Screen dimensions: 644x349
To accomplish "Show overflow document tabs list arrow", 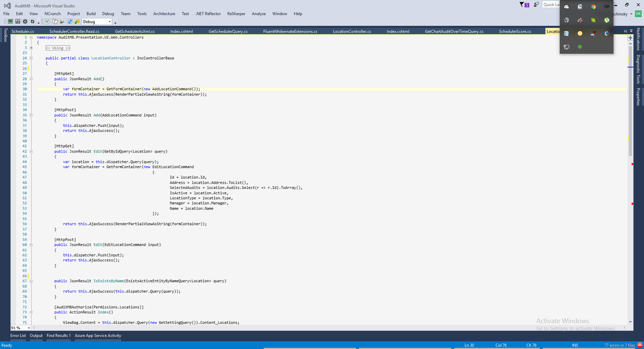I will tap(631, 31).
